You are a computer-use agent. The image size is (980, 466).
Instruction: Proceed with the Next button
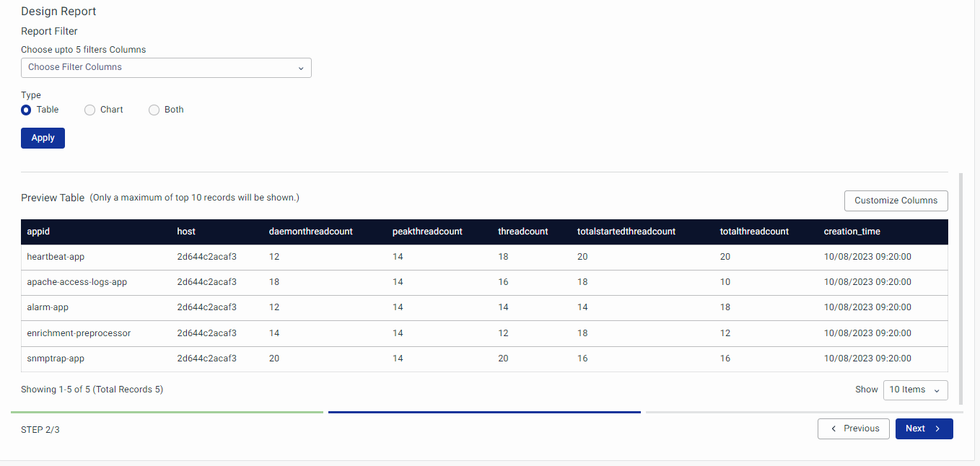pos(916,428)
